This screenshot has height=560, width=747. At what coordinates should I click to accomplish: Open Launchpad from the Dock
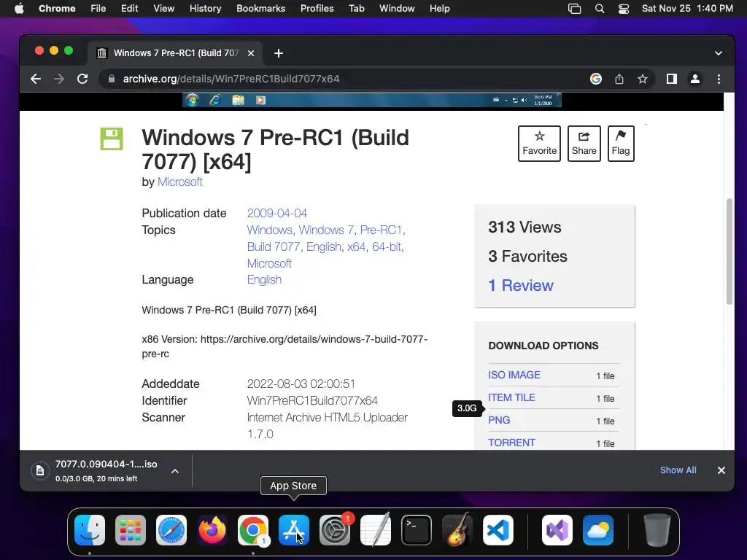pos(131,530)
